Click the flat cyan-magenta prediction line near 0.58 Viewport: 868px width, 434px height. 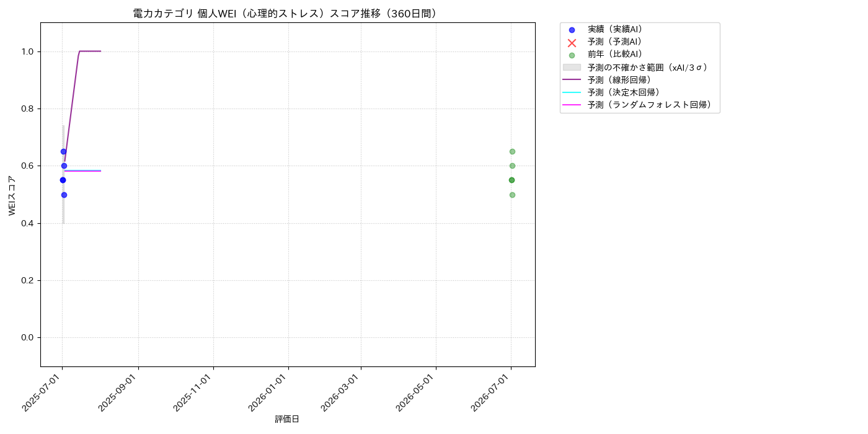(82, 170)
